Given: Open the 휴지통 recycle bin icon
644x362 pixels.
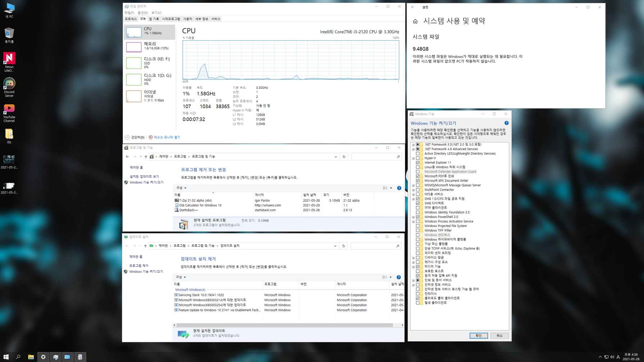Looking at the screenshot, I should pos(9,35).
